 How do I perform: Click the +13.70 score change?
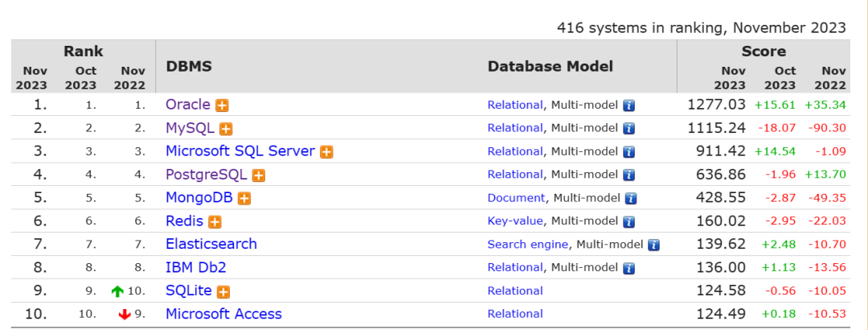click(x=825, y=175)
